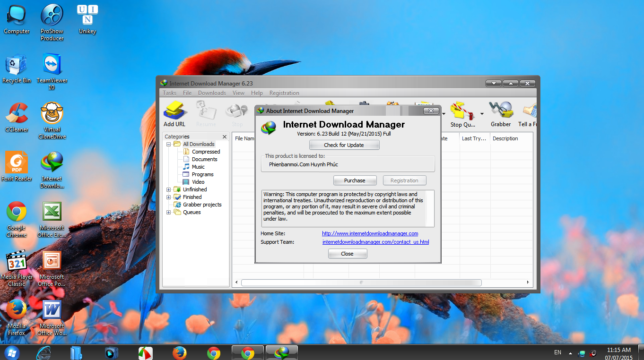Launch TeamViewer 10 from desktop
The image size is (644, 360).
52,72
